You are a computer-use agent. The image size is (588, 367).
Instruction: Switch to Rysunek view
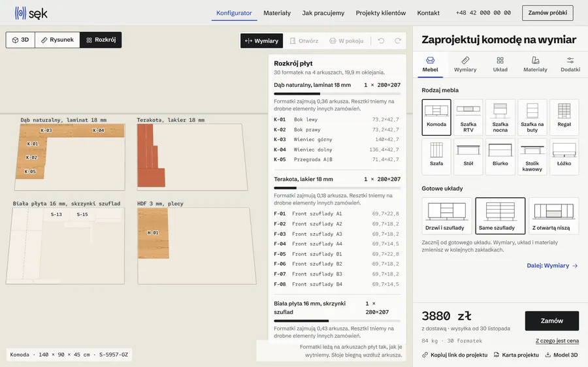coord(57,40)
